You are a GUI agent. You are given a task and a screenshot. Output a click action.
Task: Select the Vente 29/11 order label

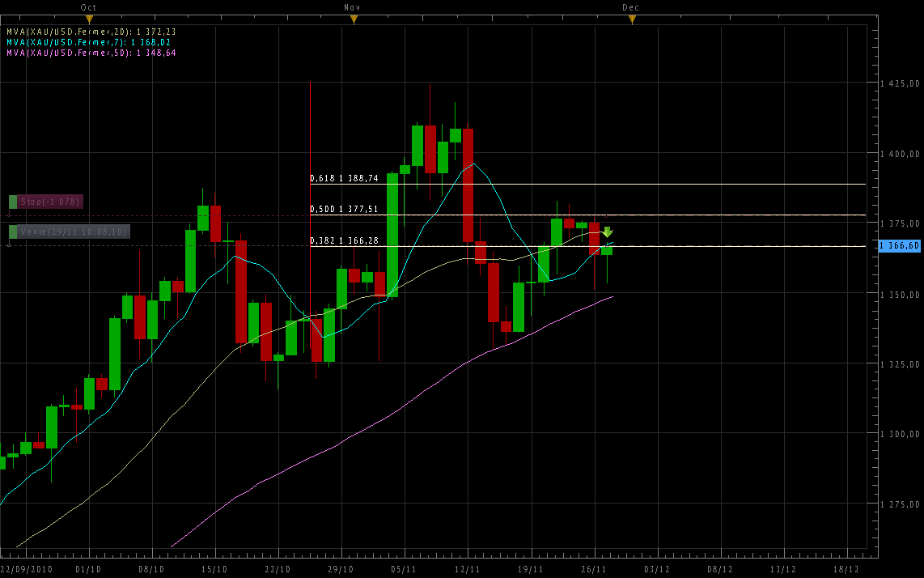pyautogui.click(x=73, y=232)
